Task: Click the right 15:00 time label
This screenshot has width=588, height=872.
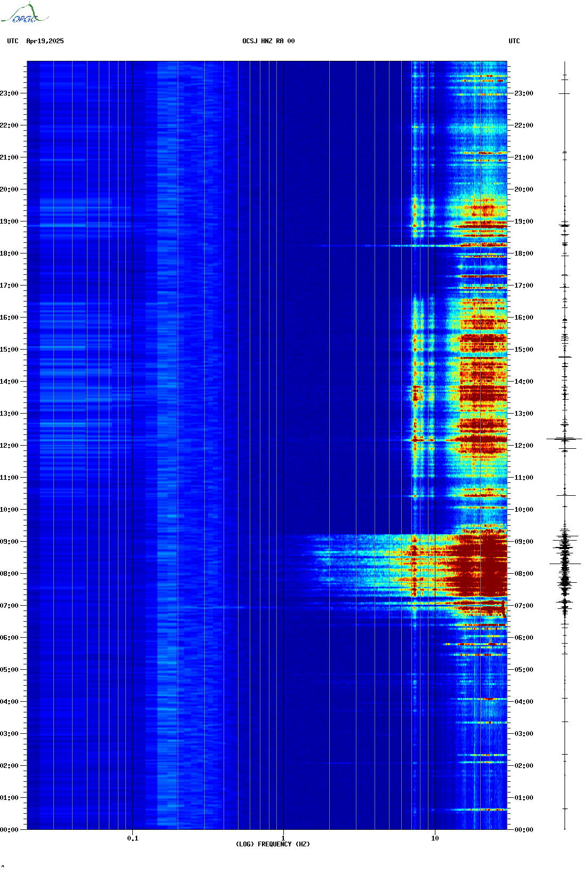Action: click(524, 350)
